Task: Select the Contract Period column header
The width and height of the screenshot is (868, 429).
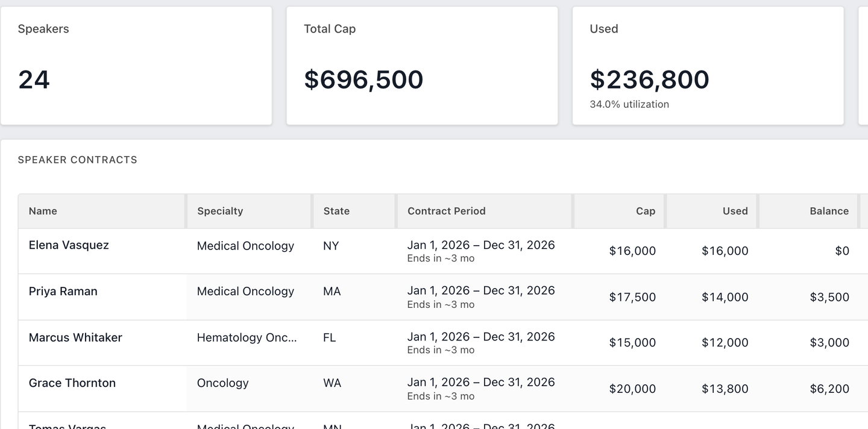Action: pyautogui.click(x=485, y=211)
